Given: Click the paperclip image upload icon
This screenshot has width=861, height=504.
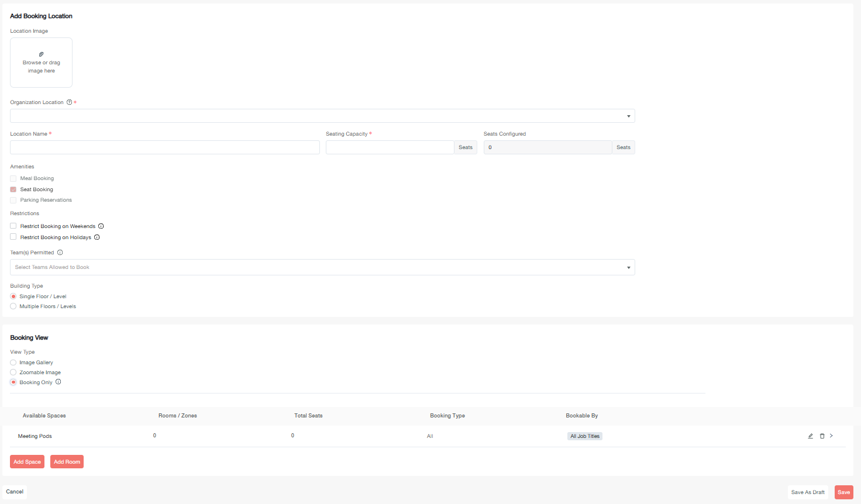Looking at the screenshot, I should pos(41,54).
